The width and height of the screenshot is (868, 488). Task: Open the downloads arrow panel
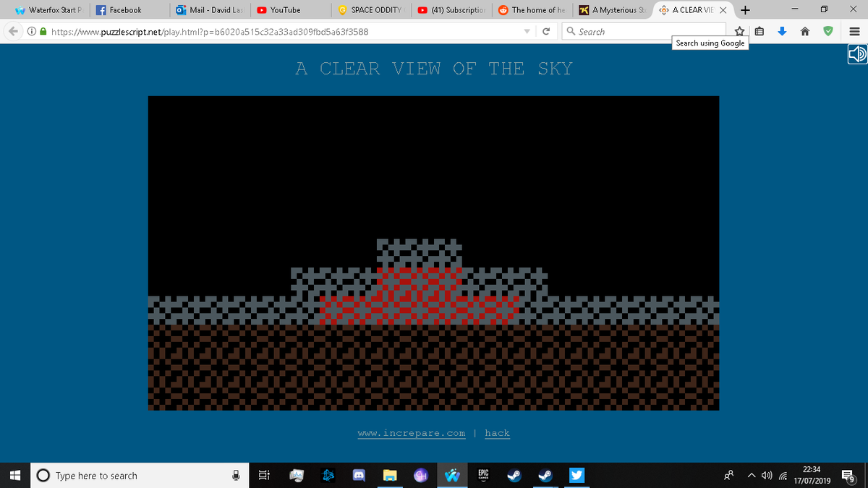(x=783, y=32)
